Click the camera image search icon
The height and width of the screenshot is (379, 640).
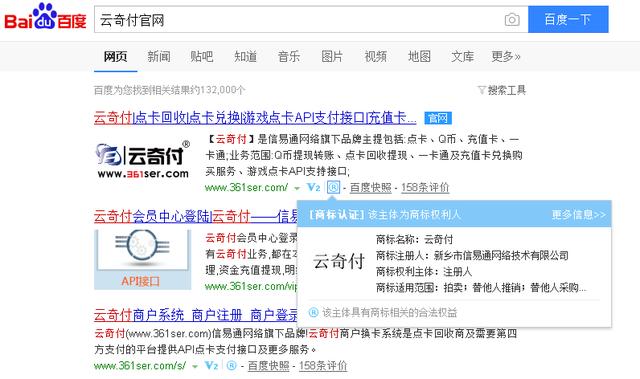[512, 20]
